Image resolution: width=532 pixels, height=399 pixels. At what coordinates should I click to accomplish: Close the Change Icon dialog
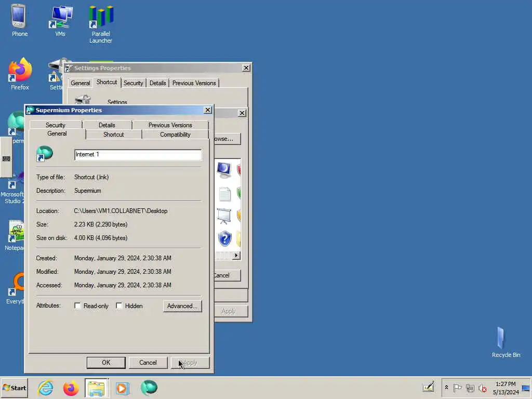(242, 113)
